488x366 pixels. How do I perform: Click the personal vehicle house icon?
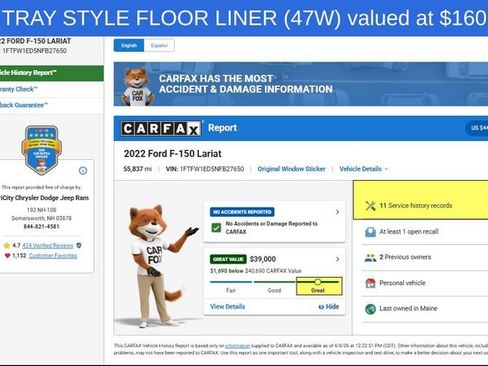[x=370, y=283]
